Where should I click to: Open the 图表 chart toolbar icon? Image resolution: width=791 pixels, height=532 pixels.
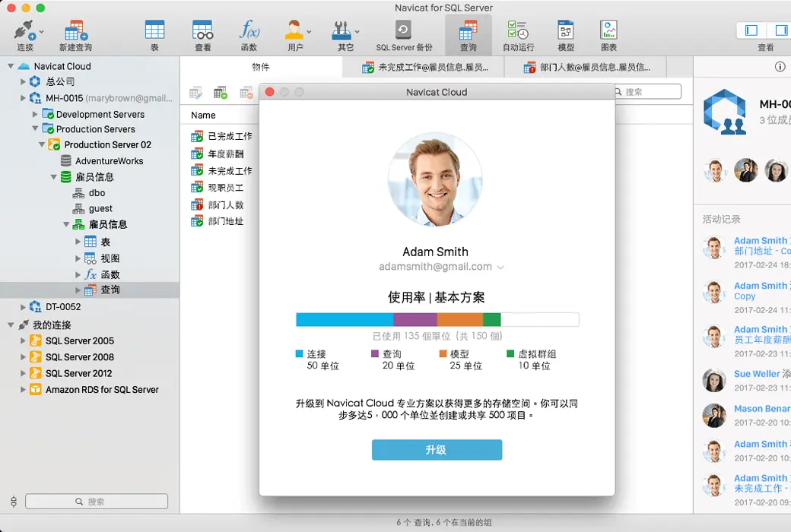point(609,30)
